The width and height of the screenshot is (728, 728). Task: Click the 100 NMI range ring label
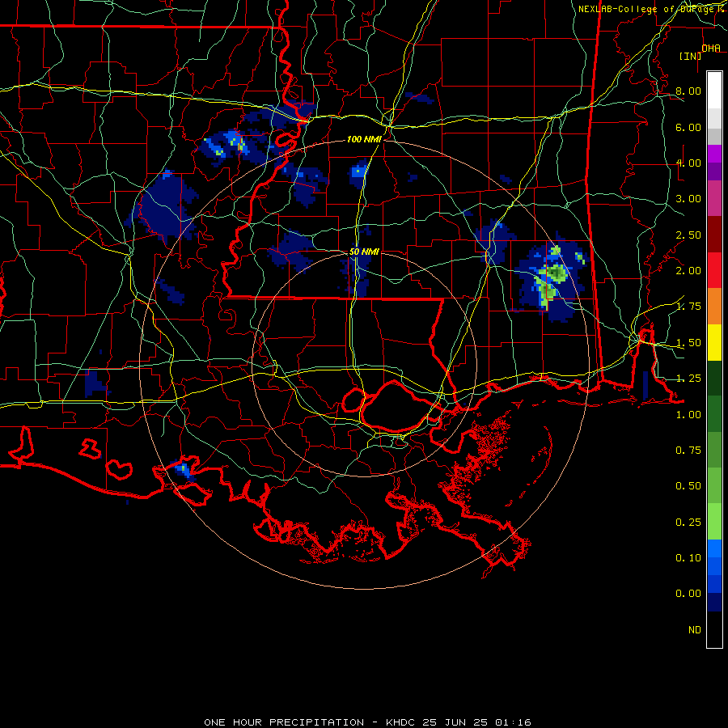[363, 139]
